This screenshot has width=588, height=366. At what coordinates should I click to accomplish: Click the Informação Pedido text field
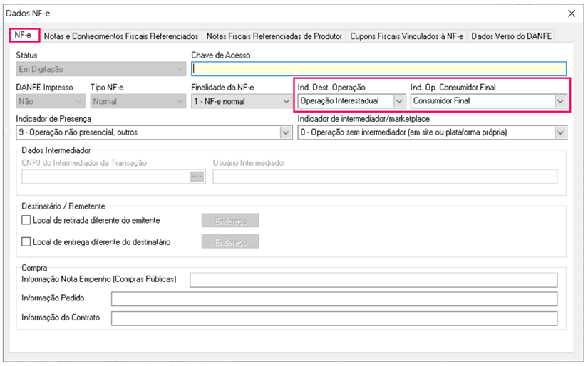point(334,299)
